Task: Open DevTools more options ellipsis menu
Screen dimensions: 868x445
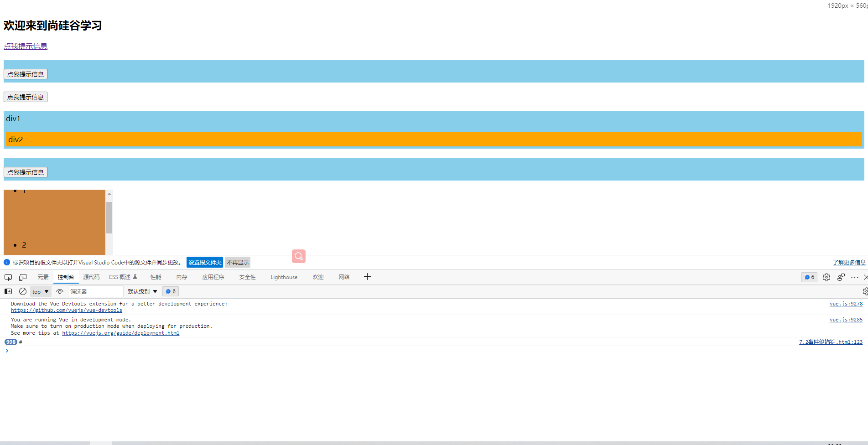Action: click(855, 277)
